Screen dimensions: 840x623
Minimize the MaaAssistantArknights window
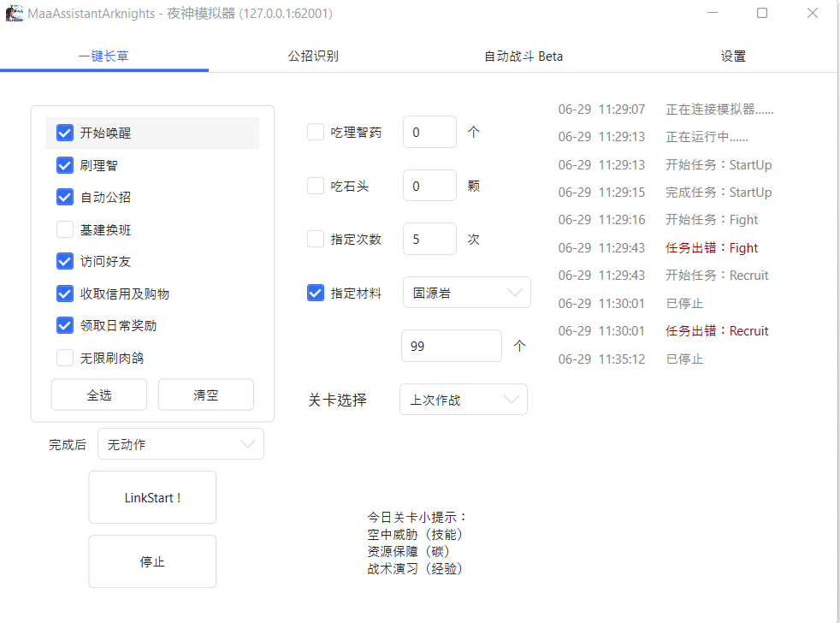pyautogui.click(x=713, y=13)
